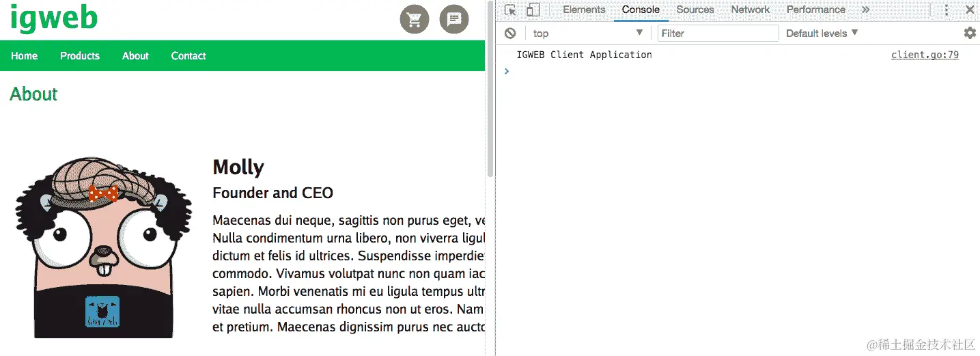Image resolution: width=980 pixels, height=356 pixels.
Task: Click the 'About' page heading
Action: click(33, 94)
